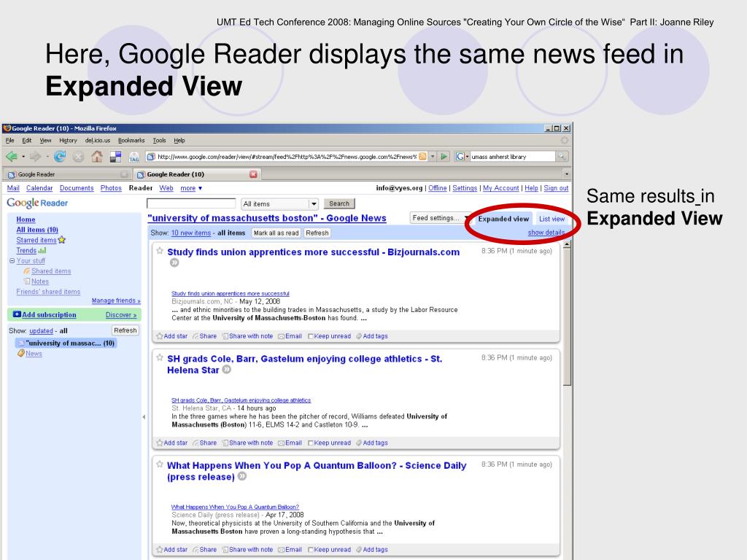Open original article arrow for St. Helena Star
This screenshot has height=560, width=747.
point(227,370)
